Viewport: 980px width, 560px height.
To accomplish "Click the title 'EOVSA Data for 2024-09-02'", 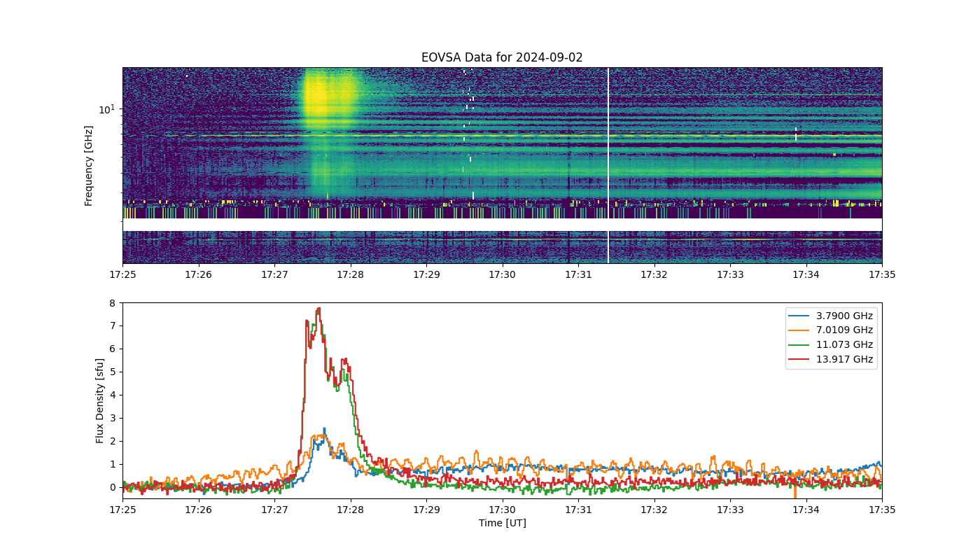I will tap(502, 57).
